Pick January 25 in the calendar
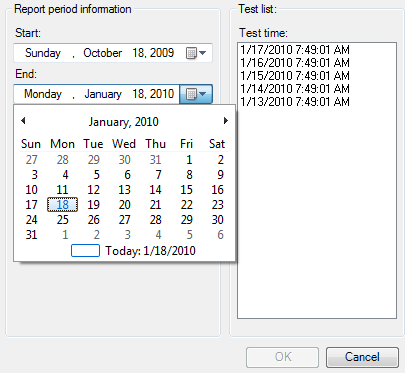 pos(62,220)
